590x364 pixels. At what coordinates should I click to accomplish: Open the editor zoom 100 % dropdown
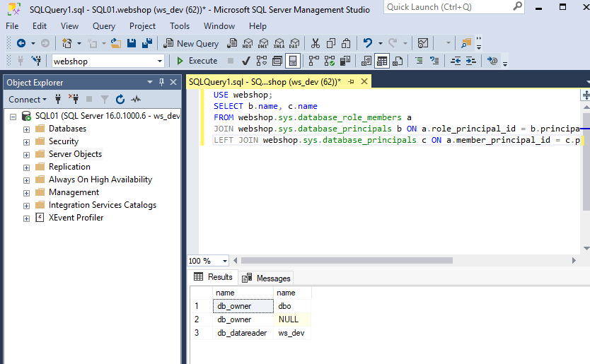pos(225,261)
